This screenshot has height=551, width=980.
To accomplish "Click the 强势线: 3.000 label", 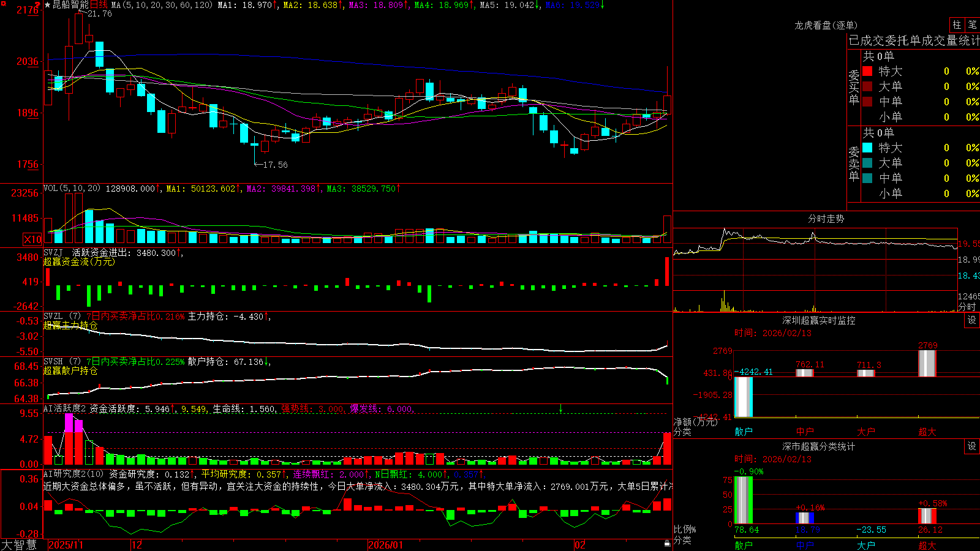I will 313,408.
